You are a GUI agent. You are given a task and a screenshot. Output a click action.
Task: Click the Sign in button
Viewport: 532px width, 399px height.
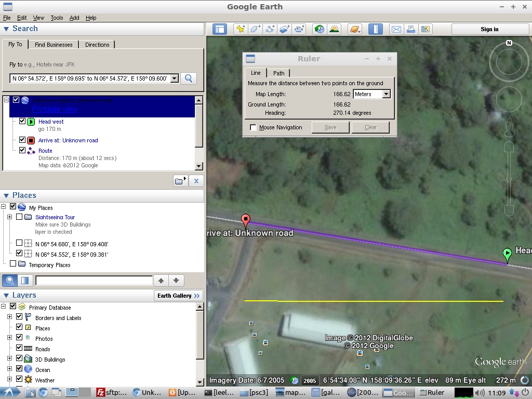click(489, 29)
